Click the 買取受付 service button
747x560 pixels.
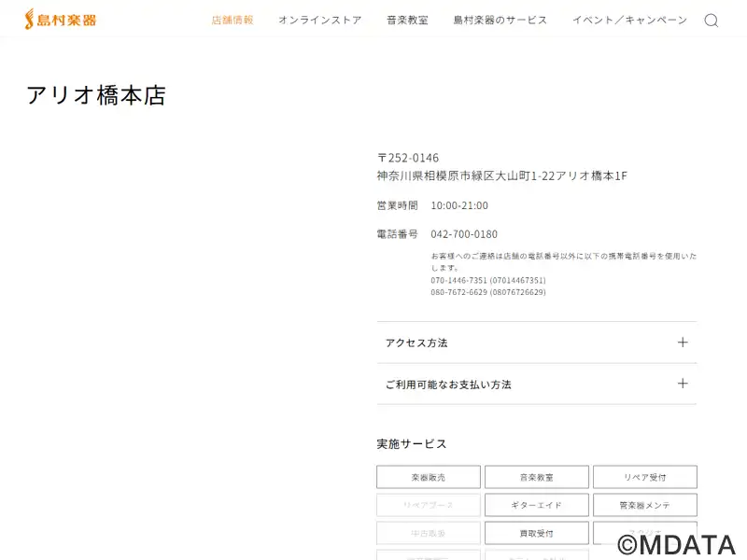(536, 533)
